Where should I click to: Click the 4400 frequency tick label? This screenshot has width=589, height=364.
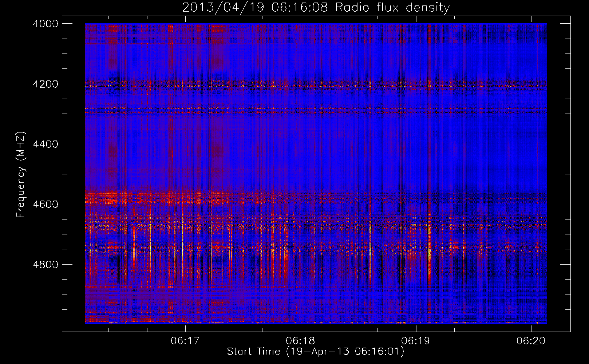coord(46,144)
